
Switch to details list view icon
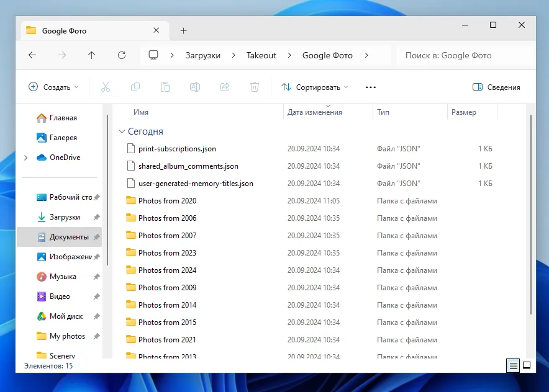(x=513, y=365)
